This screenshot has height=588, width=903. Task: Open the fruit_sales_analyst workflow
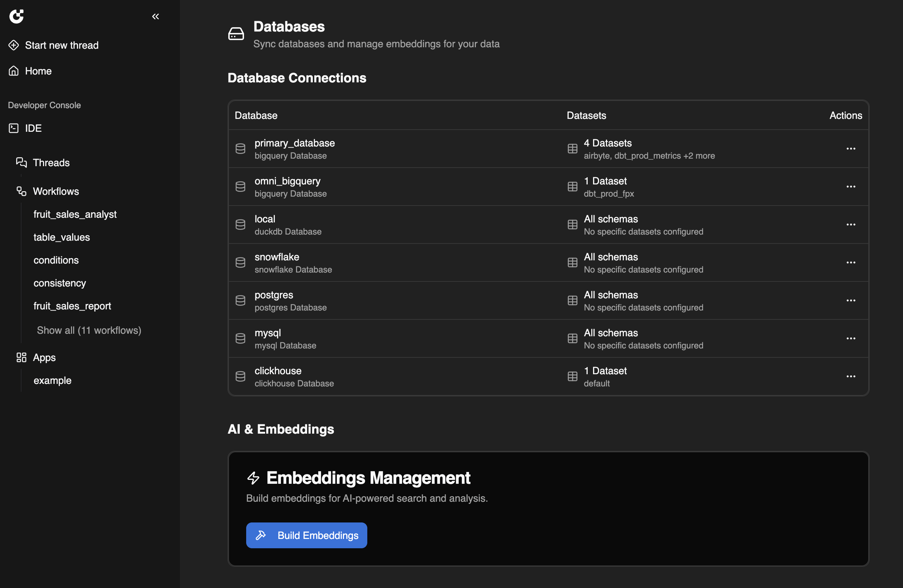pos(75,214)
